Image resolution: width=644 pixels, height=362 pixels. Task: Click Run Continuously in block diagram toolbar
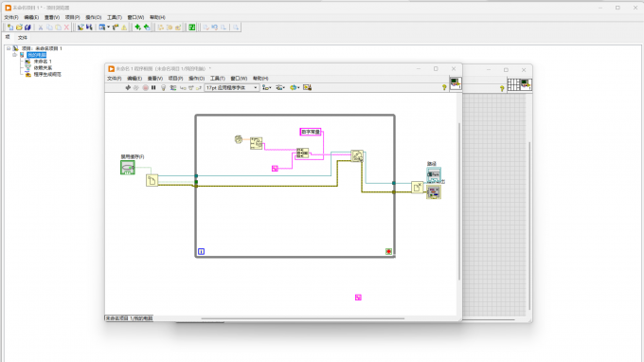tap(136, 87)
